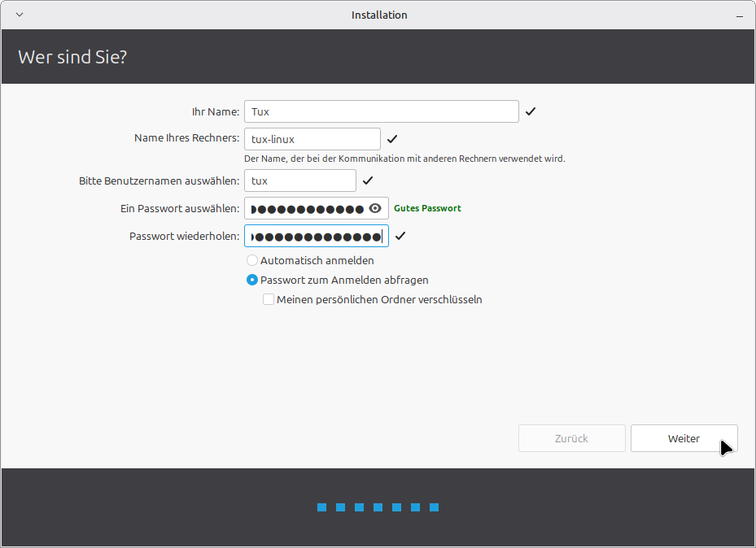Reveal the password with the eye icon
Screen dimensions: 756x548
[x=375, y=209]
